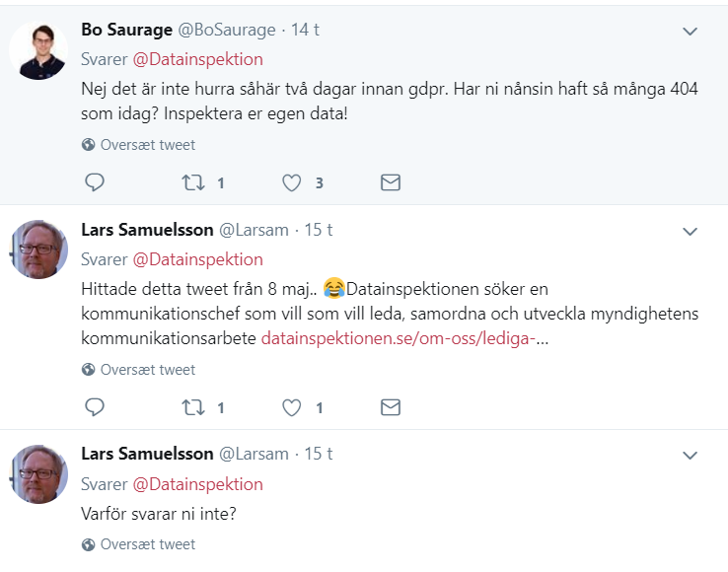Image resolution: width=728 pixels, height=572 pixels.
Task: Reply to Lars Samuelsson's tweet about kommunikationschef
Action: coord(95,407)
